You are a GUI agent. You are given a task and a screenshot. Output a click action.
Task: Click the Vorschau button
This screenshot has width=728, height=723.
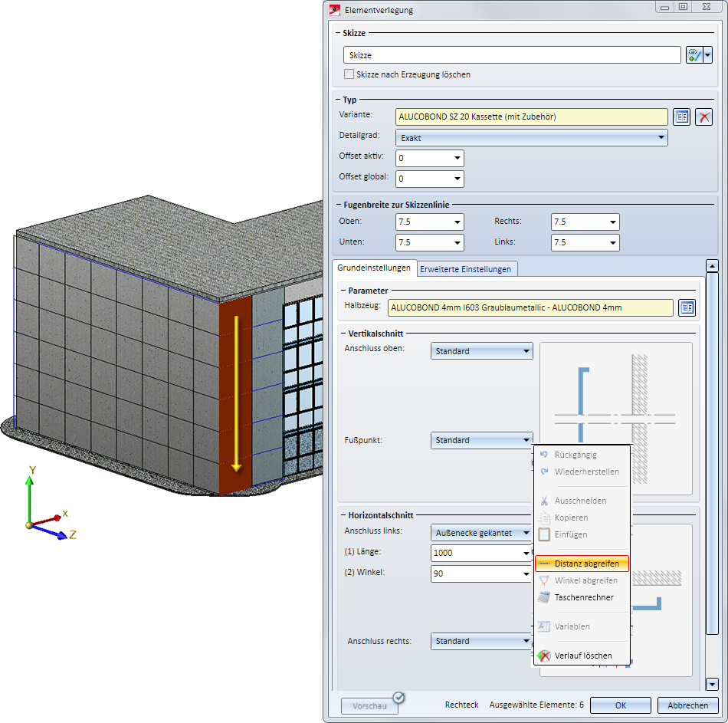tap(369, 706)
